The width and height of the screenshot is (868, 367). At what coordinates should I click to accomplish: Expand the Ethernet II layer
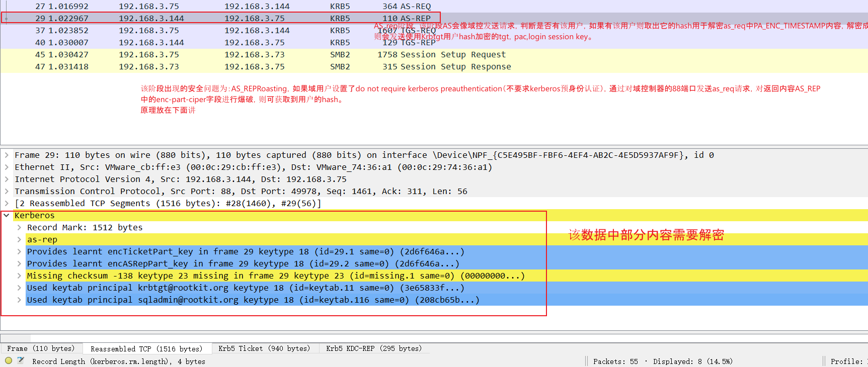click(x=7, y=167)
